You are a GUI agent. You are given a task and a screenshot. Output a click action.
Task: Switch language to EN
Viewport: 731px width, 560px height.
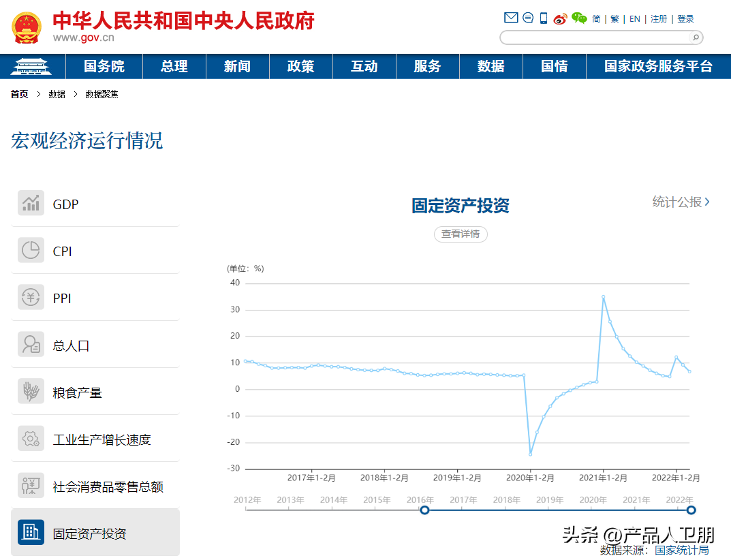point(634,18)
